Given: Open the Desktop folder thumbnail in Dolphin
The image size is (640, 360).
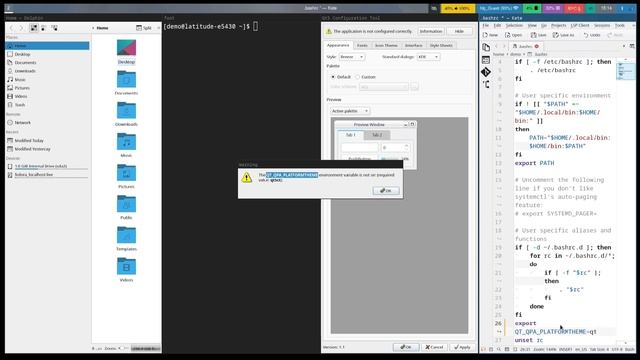Looking at the screenshot, I should (x=126, y=48).
